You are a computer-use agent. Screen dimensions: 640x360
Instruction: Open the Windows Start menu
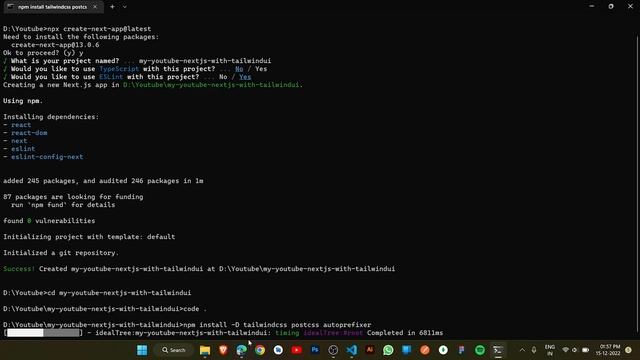(x=142, y=350)
